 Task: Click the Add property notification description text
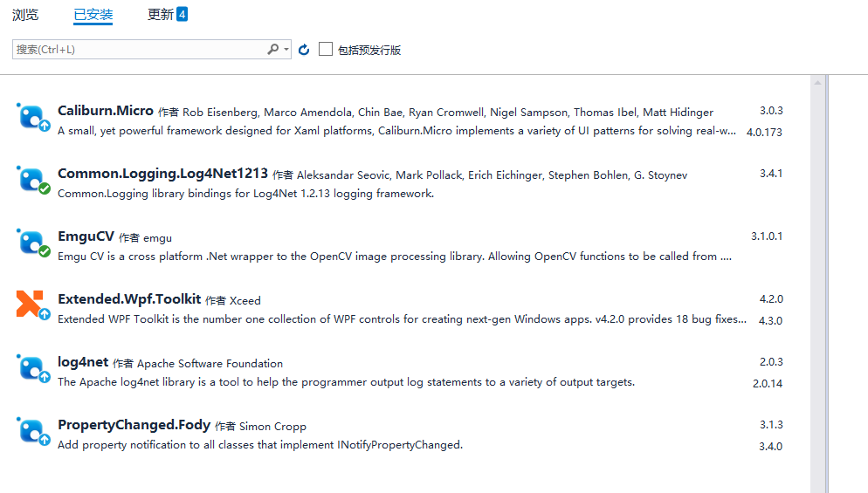point(260,445)
